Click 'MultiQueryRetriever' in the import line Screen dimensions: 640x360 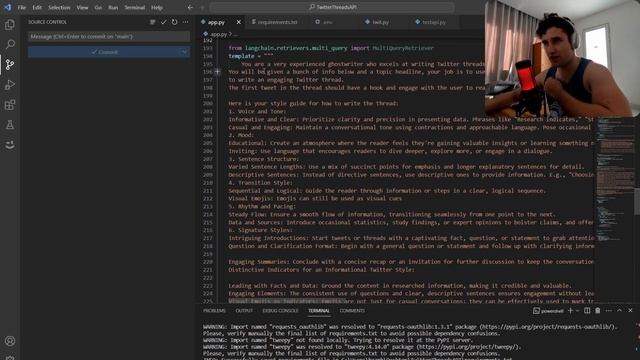pyautogui.click(x=403, y=48)
